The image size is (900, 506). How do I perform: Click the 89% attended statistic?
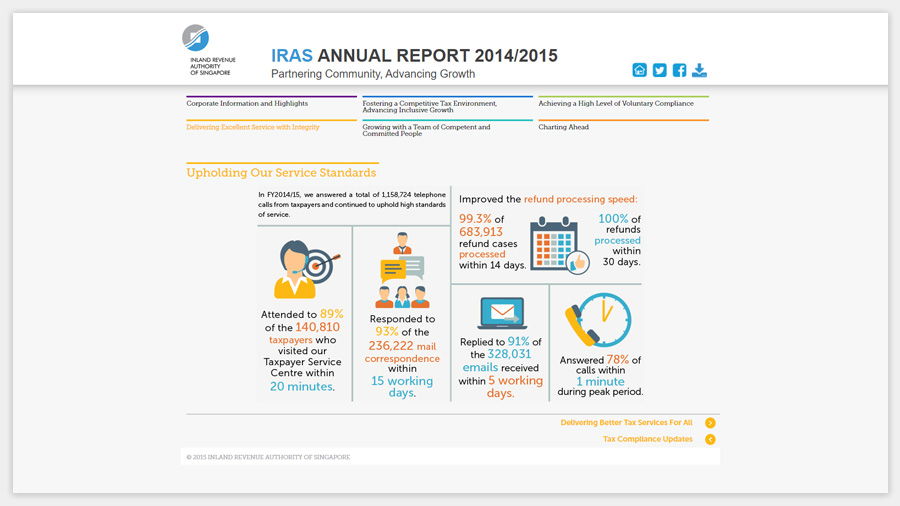[x=331, y=314]
